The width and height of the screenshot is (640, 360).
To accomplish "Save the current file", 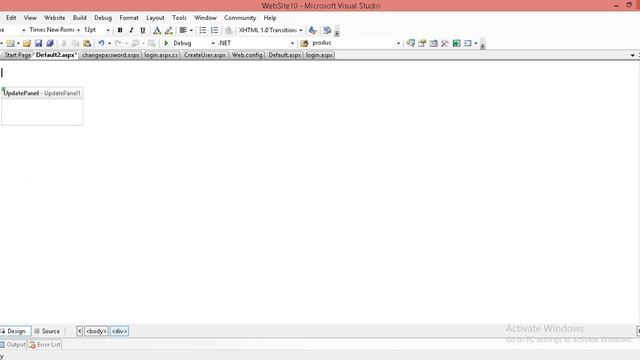I will pos(38,43).
